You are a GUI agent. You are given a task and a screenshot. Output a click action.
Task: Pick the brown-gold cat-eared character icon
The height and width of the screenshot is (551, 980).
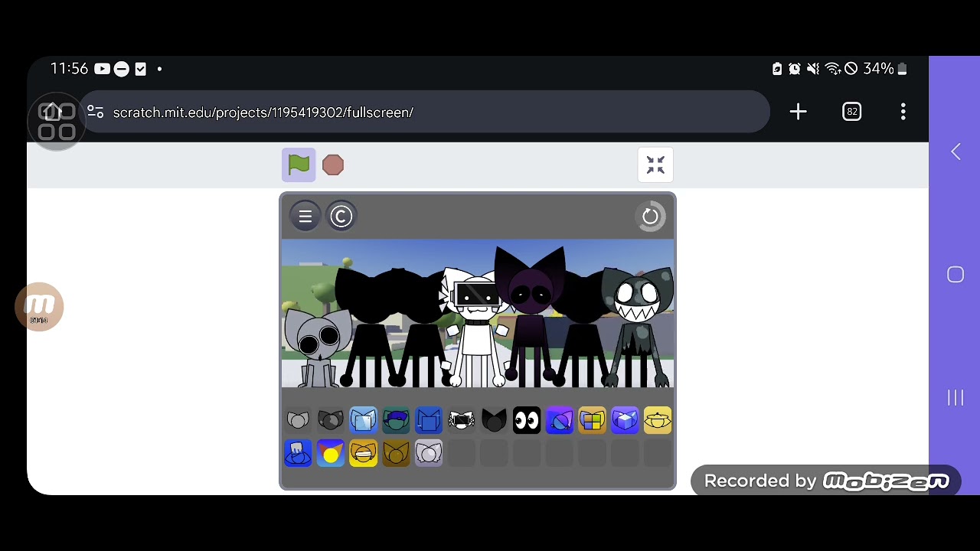[396, 453]
